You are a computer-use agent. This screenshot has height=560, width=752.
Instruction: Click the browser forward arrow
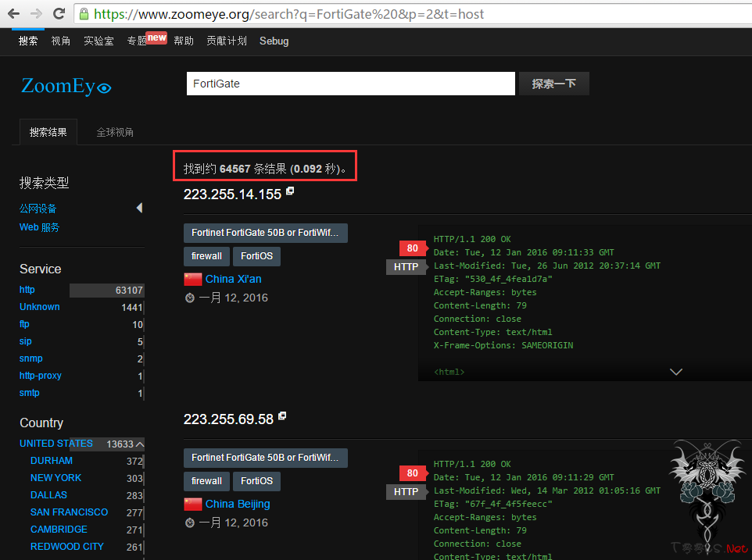[36, 13]
